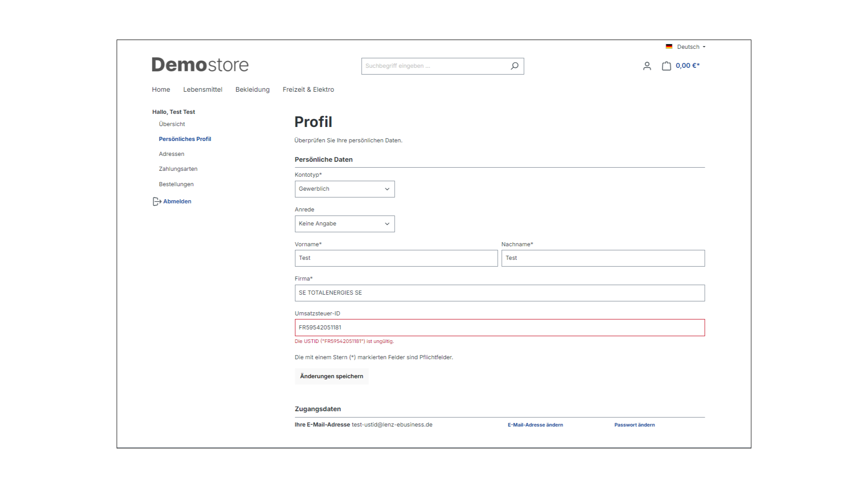
Task: Click the USTID ungültig error message
Action: pos(344,342)
